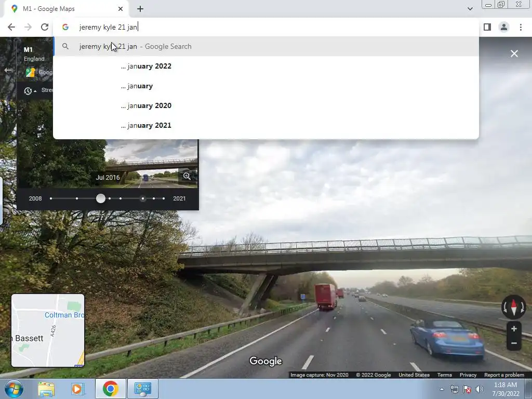Click Report a problem link

pos(504,375)
